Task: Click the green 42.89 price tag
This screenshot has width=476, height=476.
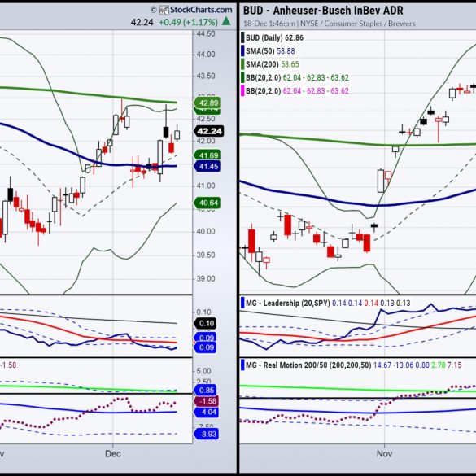Action: click(207, 103)
